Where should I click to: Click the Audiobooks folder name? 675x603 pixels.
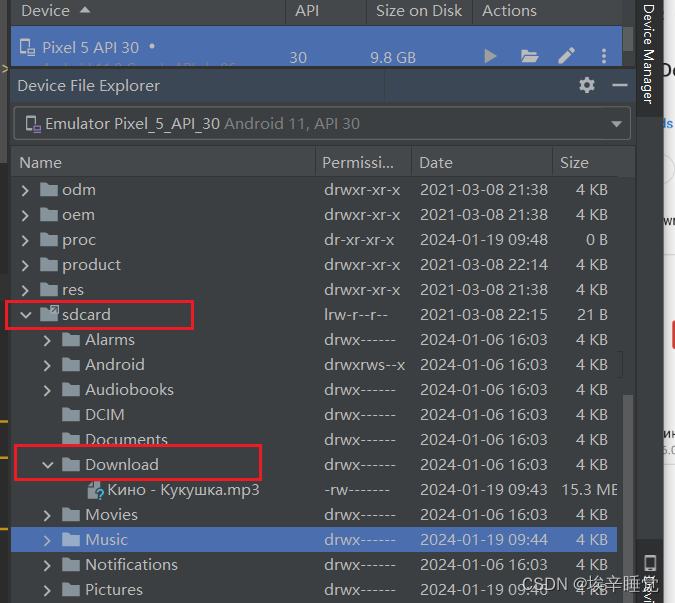point(129,390)
